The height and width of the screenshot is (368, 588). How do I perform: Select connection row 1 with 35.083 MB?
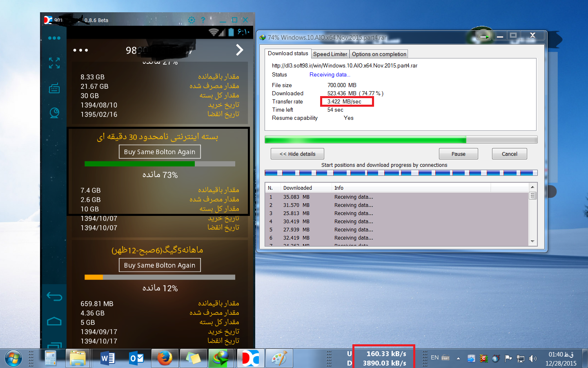pyautogui.click(x=397, y=197)
